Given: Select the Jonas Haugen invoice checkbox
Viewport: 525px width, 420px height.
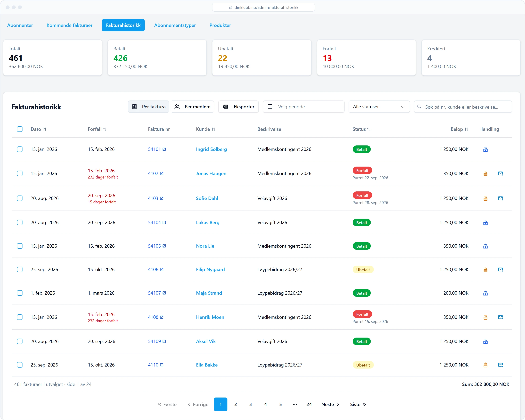Looking at the screenshot, I should (20, 173).
